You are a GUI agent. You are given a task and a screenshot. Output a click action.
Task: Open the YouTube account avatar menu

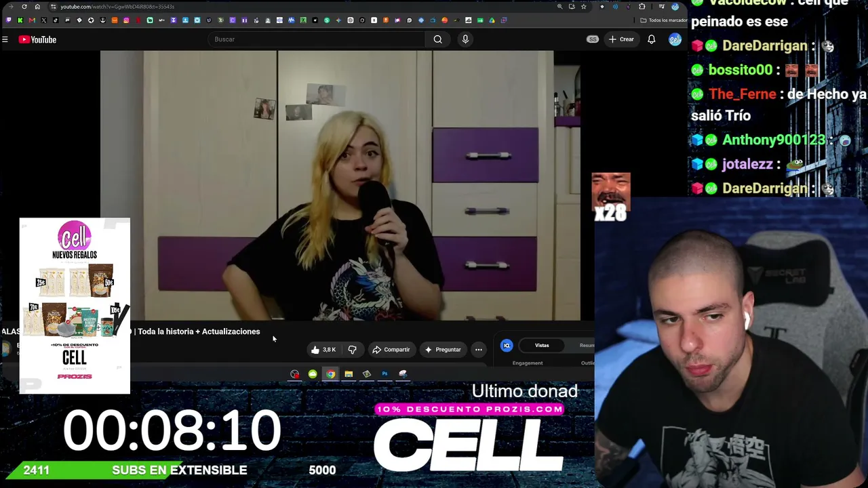[675, 39]
